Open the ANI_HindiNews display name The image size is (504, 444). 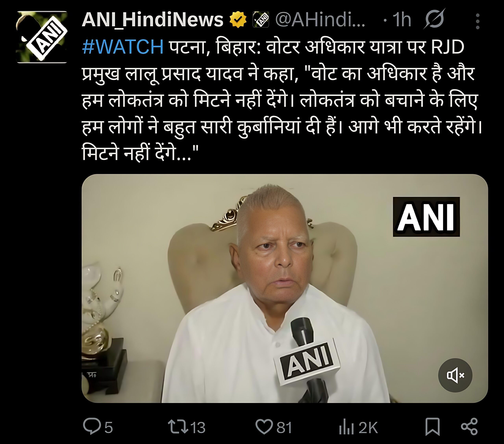coord(152,20)
